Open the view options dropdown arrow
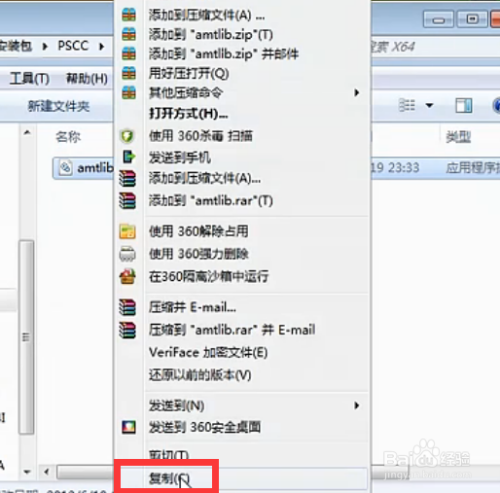This screenshot has width=500, height=493. [429, 106]
